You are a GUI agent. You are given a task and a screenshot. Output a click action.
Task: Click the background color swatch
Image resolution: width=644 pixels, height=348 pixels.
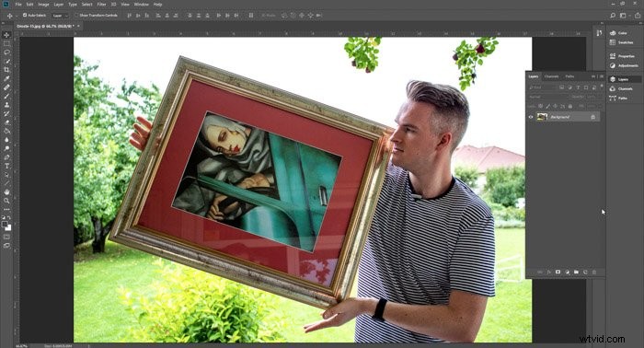[9, 228]
